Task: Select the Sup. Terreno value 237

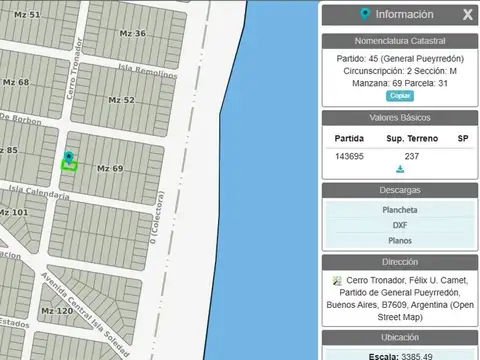Action: (412, 156)
